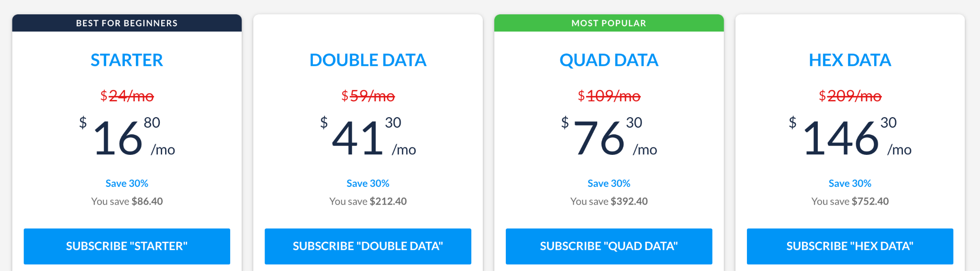
Task: Select the DOUBLE DATA plan title
Action: click(x=368, y=60)
